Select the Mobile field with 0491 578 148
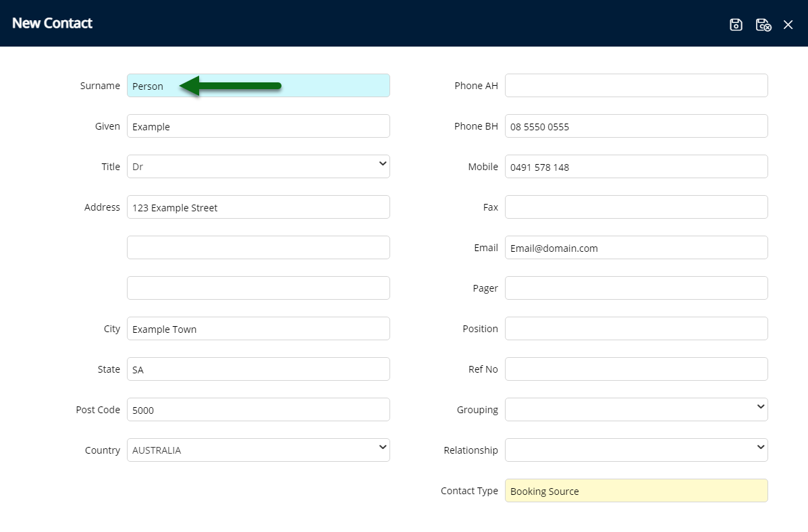Screen dimensions: 808x532 tap(637, 167)
